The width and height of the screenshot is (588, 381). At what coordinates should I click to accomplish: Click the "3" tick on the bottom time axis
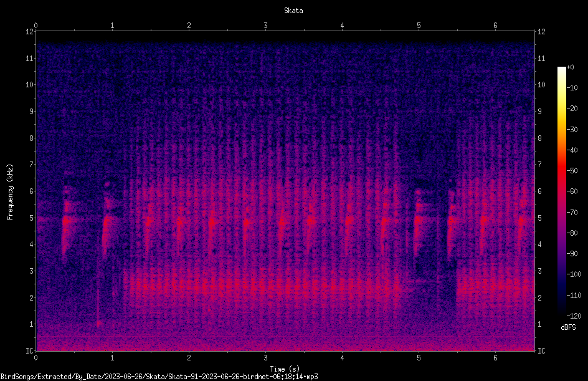pyautogui.click(x=265, y=358)
